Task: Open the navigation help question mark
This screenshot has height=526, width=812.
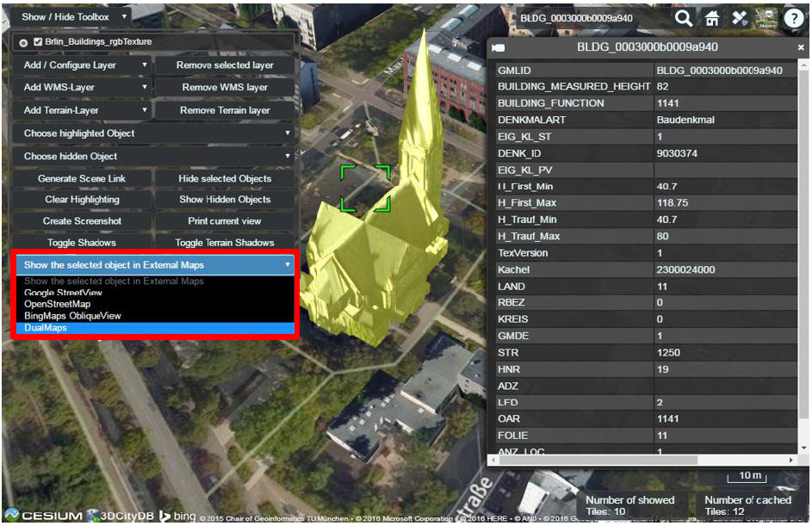Action: tap(793, 18)
